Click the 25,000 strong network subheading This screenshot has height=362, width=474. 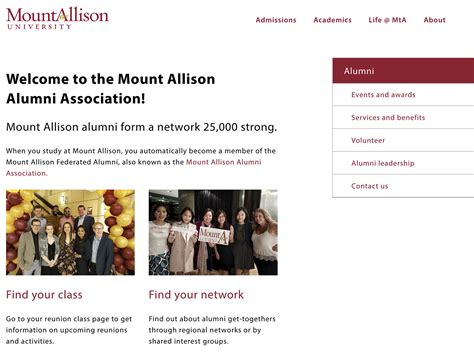pos(141,127)
